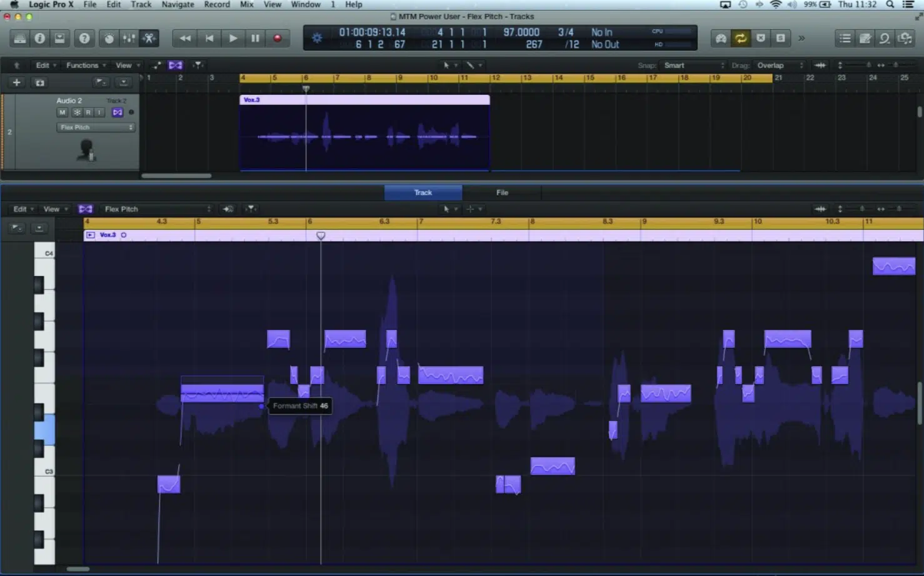Switch to Track tab in editor
Viewport: 924px width, 576px height.
click(423, 193)
